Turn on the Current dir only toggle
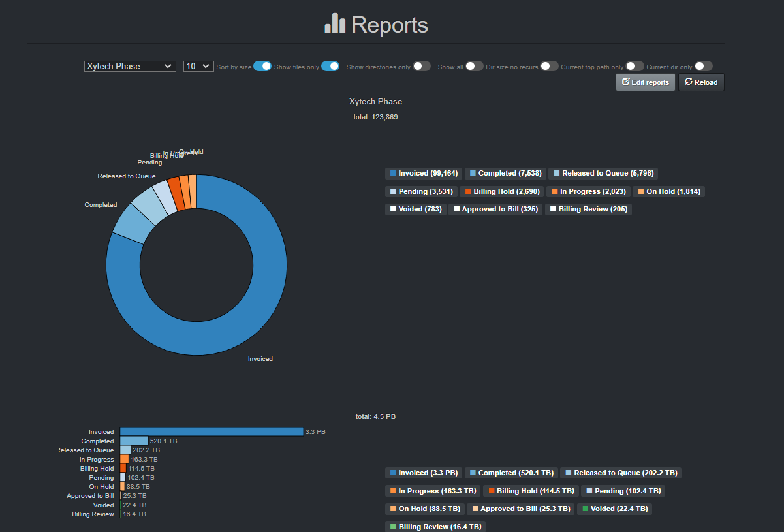Viewport: 784px width, 532px height. [x=704, y=66]
